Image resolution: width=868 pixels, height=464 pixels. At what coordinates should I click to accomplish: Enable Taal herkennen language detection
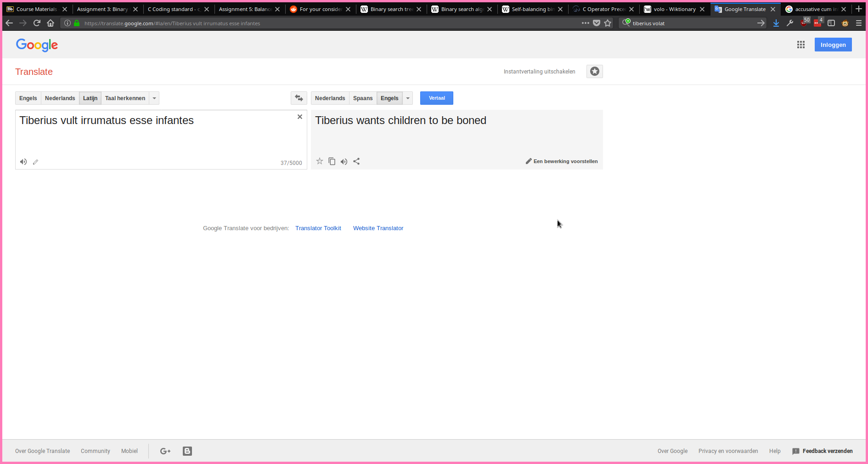pos(125,98)
